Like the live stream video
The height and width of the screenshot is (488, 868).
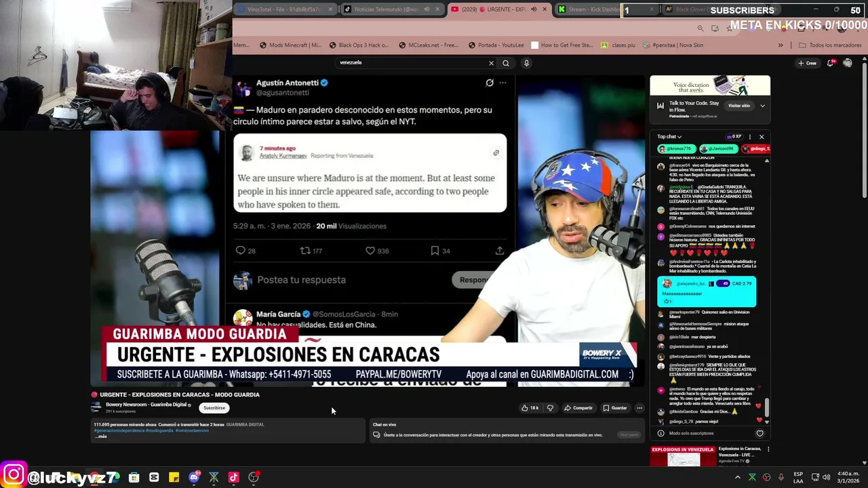[530, 408]
